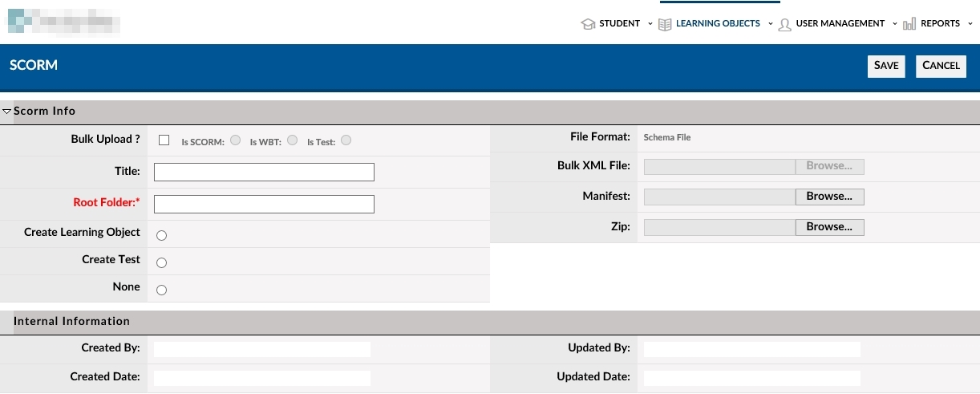Tick the Bulk Upload checkbox

click(x=164, y=140)
